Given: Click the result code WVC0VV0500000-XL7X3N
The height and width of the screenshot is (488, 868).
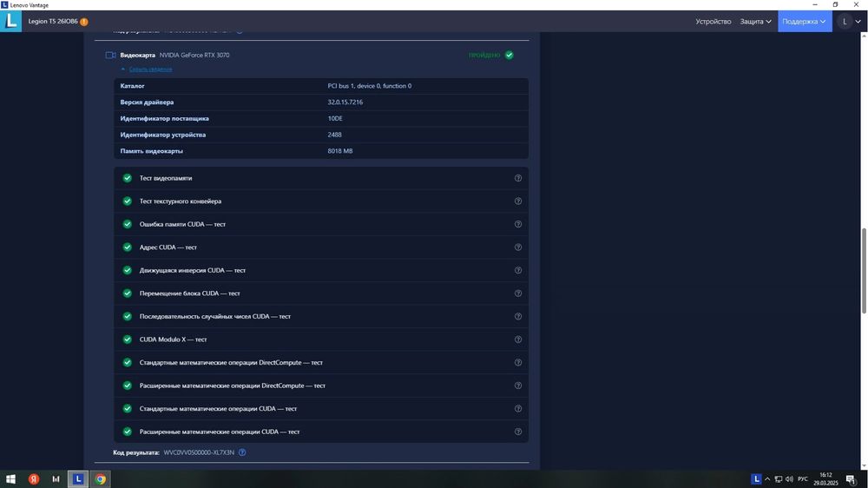Looking at the screenshot, I should pyautogui.click(x=199, y=452).
